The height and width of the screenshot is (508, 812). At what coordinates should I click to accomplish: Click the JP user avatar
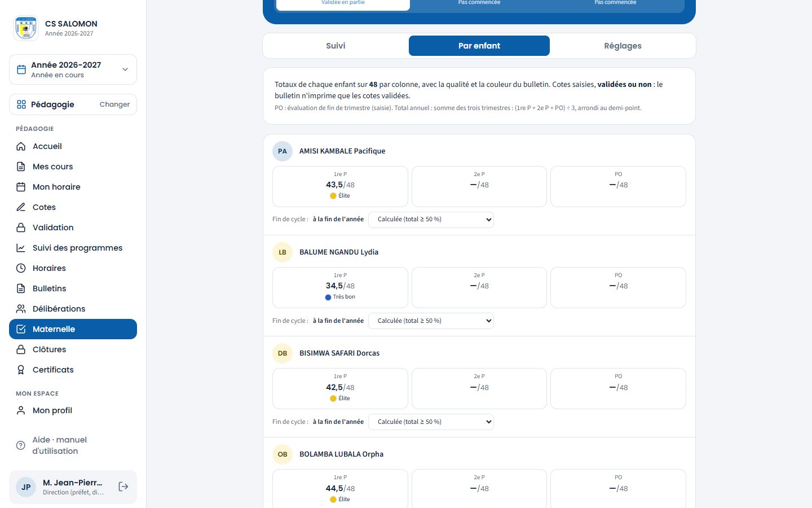pyautogui.click(x=26, y=487)
